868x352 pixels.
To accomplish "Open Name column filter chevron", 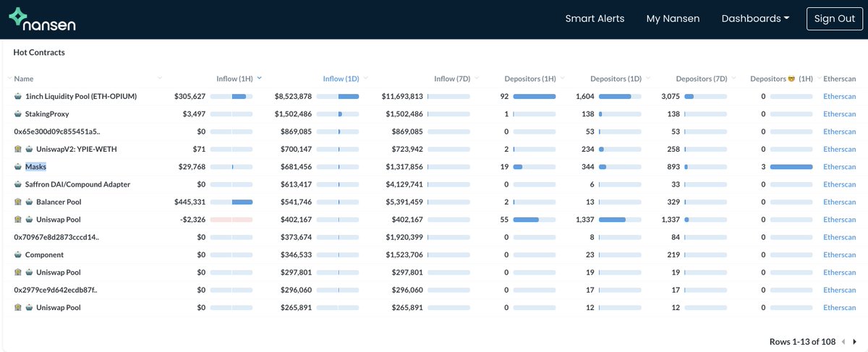I will coord(158,78).
